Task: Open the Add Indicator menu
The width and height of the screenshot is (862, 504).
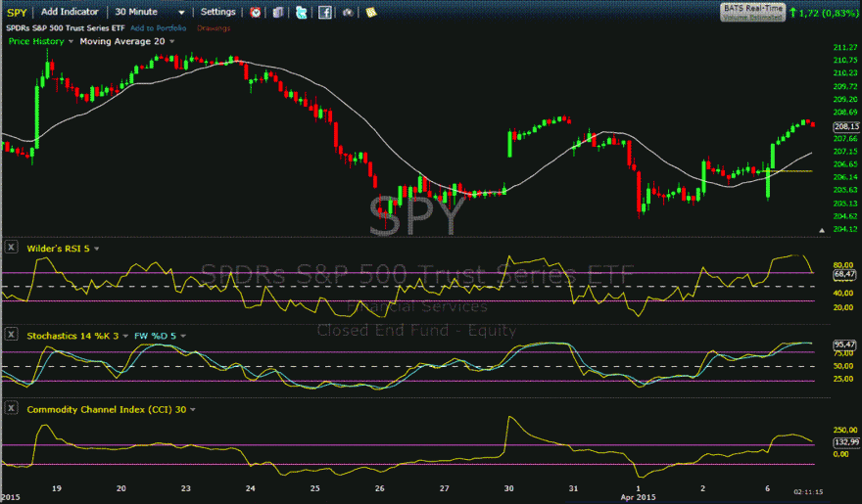Action: [70, 12]
